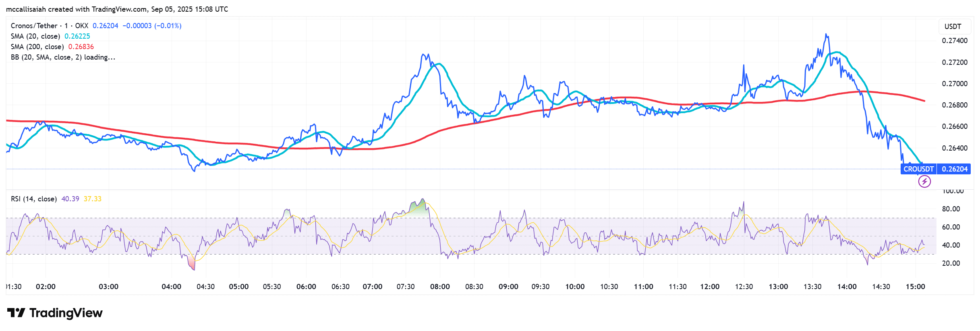Click the chart header attribution text
980x331 pixels.
[x=117, y=9]
